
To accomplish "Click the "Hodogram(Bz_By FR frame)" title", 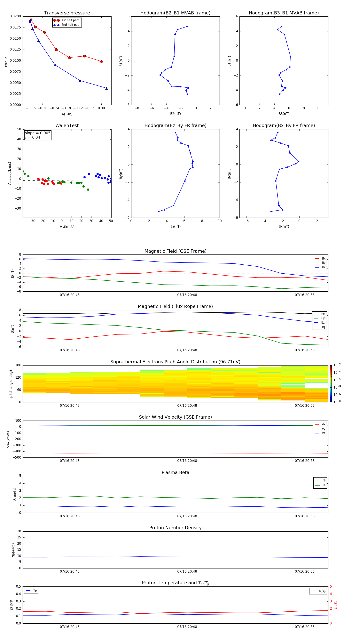I will coord(175,125).
